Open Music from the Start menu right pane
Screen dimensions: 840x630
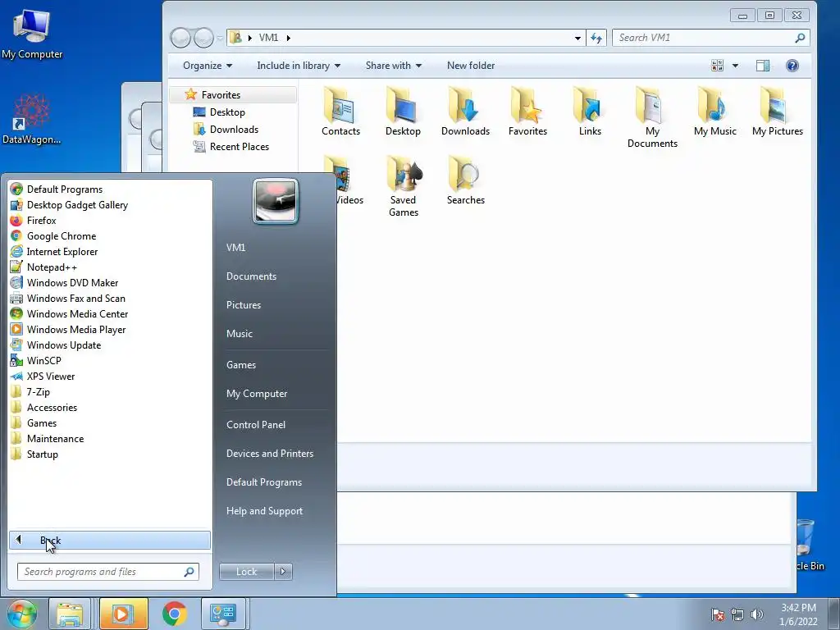pos(239,334)
